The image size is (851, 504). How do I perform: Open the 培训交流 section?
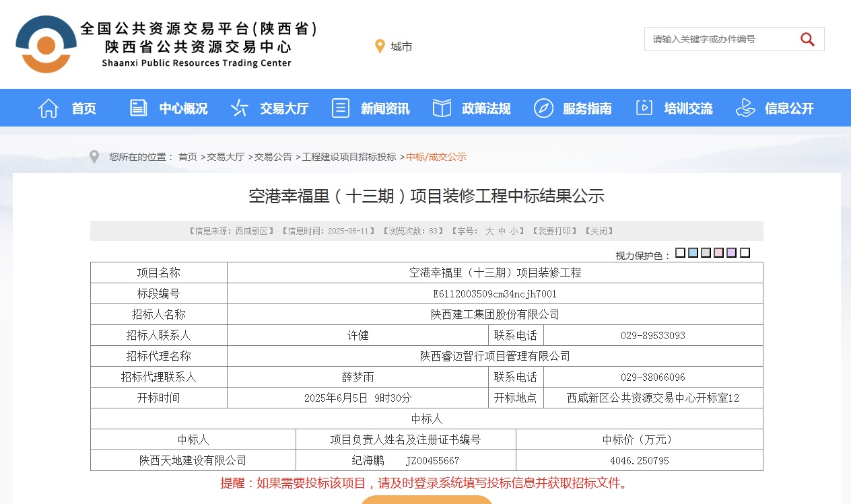tap(689, 108)
